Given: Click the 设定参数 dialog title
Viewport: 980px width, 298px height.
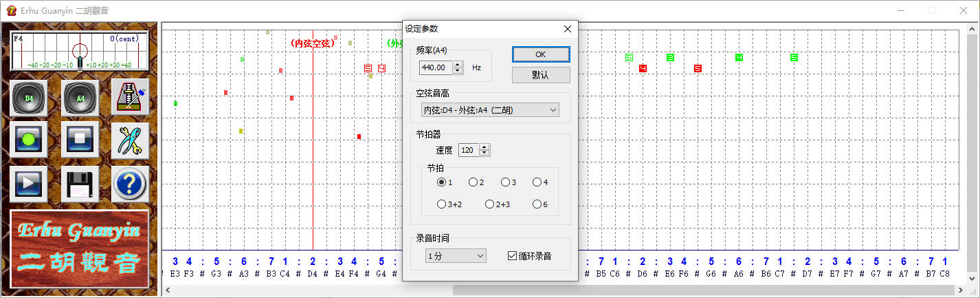Looking at the screenshot, I should pyautogui.click(x=421, y=29).
